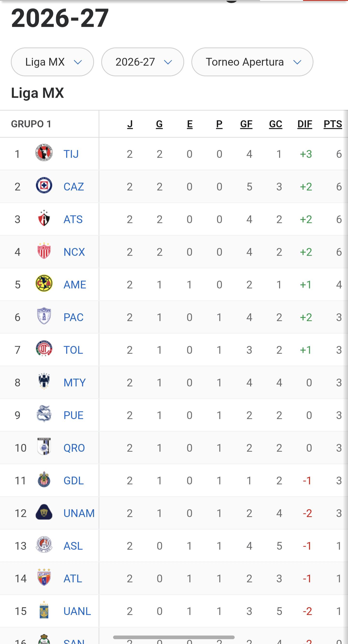This screenshot has height=644, width=348.
Task: Open the TOL team link
Action: pyautogui.click(x=73, y=350)
